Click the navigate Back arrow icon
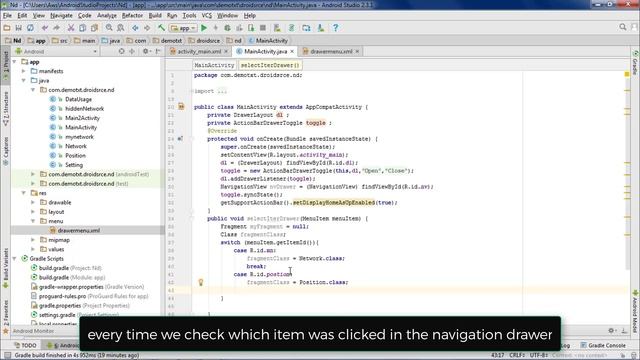The height and width of the screenshot is (360, 640). 135,28
